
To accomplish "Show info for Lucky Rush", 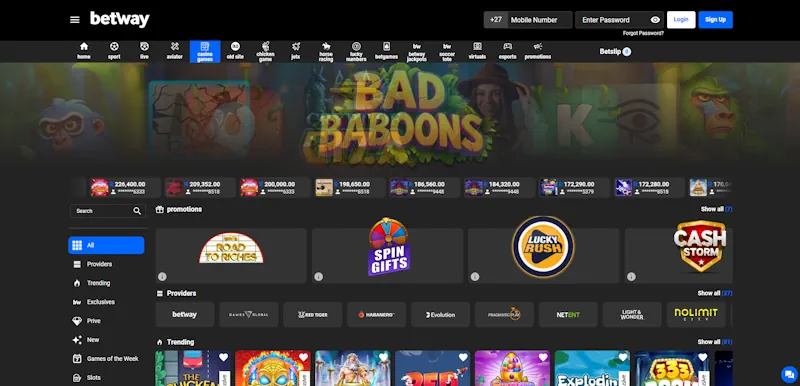I will (475, 276).
